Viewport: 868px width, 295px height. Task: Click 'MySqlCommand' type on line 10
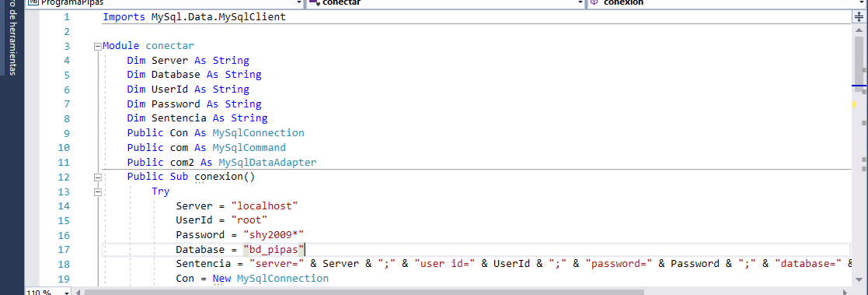coord(249,148)
